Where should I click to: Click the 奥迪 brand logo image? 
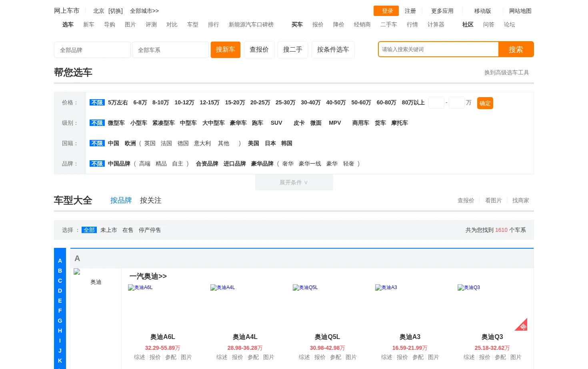coord(77,272)
